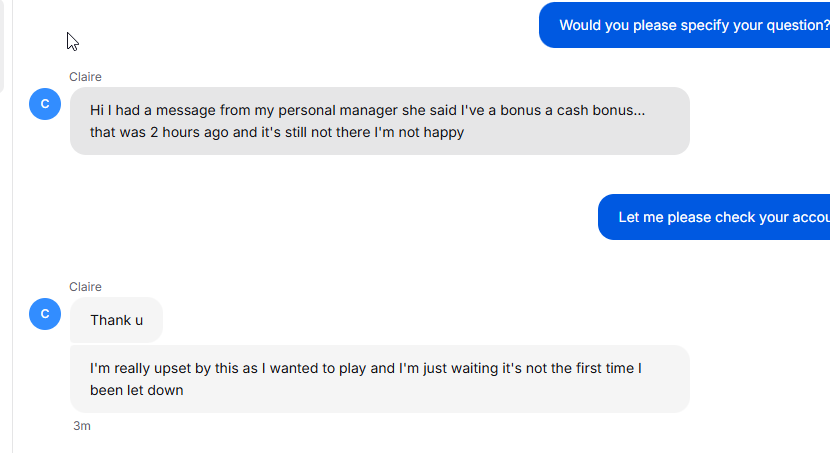Image resolution: width=830 pixels, height=453 pixels.
Task: Click the 'been let down' text line
Action: tap(137, 391)
